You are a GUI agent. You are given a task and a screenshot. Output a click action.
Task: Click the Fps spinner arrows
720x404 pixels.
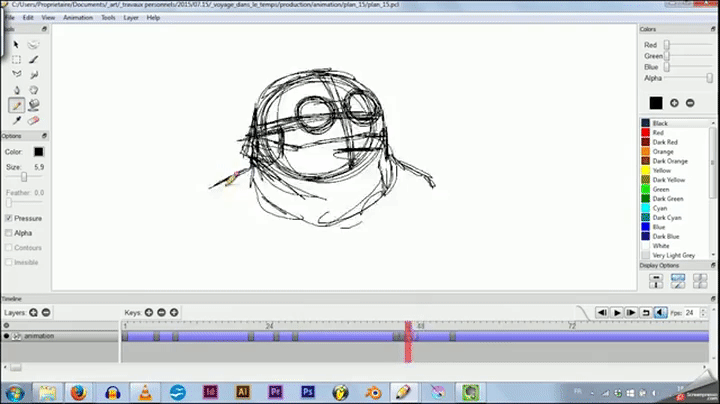[703, 313]
